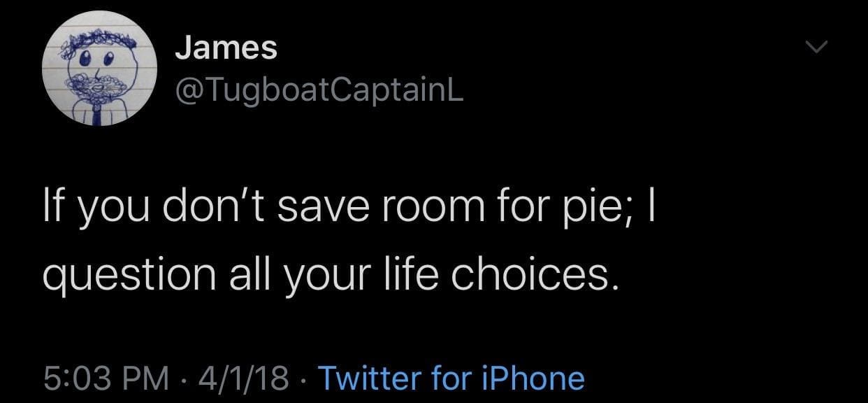Select the 4/1/18 date

click(244, 378)
